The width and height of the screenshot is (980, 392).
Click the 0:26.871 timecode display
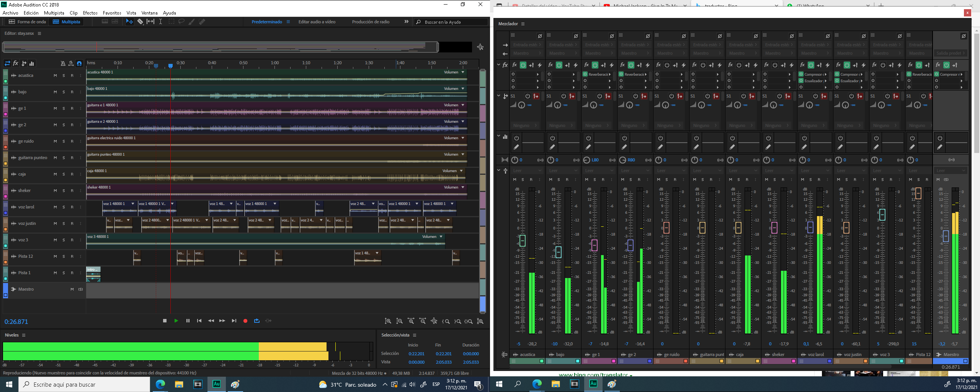coord(16,322)
